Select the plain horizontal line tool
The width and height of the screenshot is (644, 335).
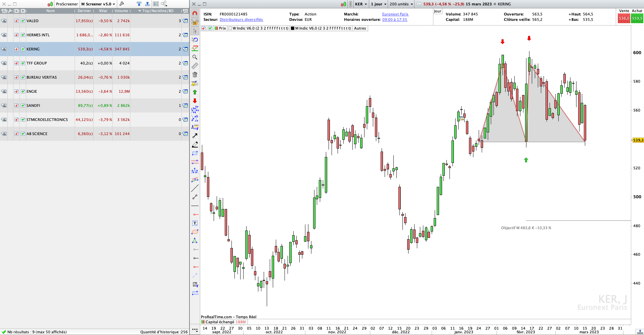click(195, 206)
